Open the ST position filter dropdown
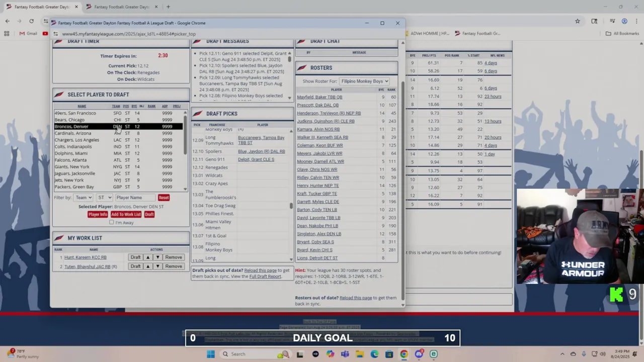The image size is (644, 362). (104, 198)
